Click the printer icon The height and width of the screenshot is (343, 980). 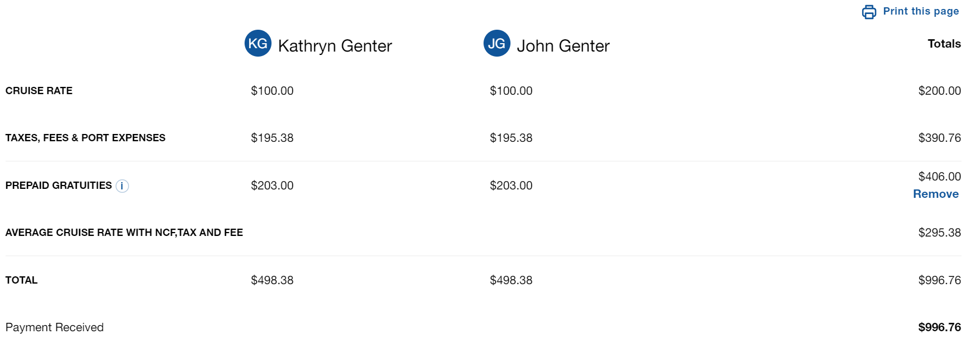[869, 12]
